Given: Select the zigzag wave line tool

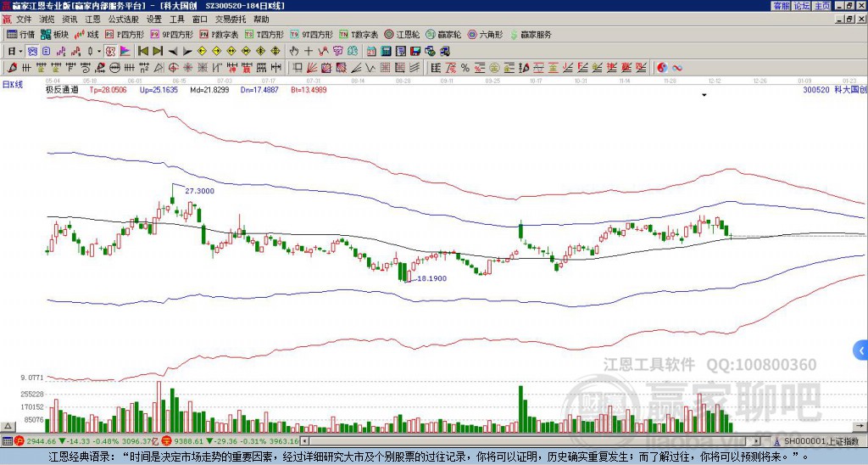Looking at the screenshot, I should point(370,68).
